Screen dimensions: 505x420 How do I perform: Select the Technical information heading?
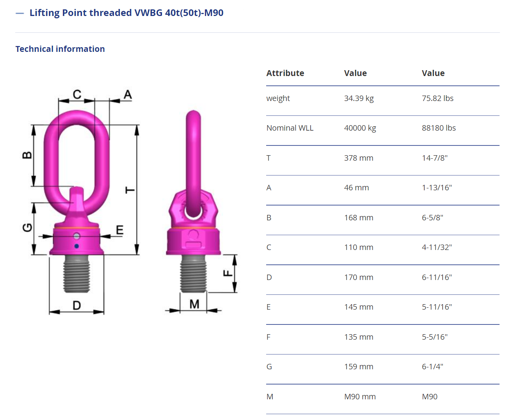(60, 49)
